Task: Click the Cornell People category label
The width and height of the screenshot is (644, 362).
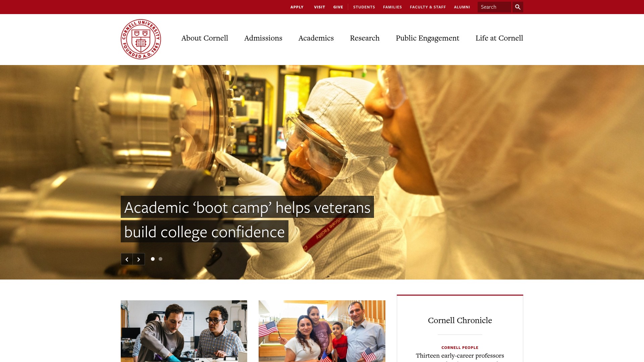Action: tap(460, 348)
